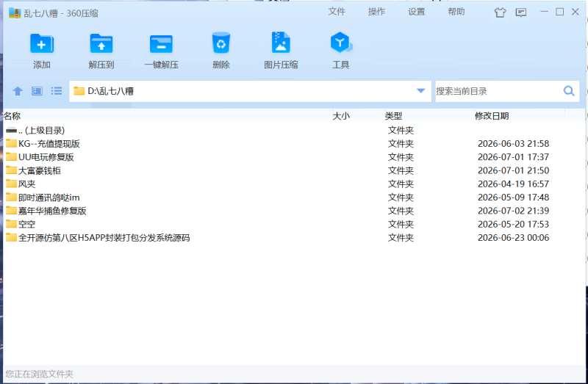
Task: Click the date 2026-06-03 21:58
Action: (513, 143)
